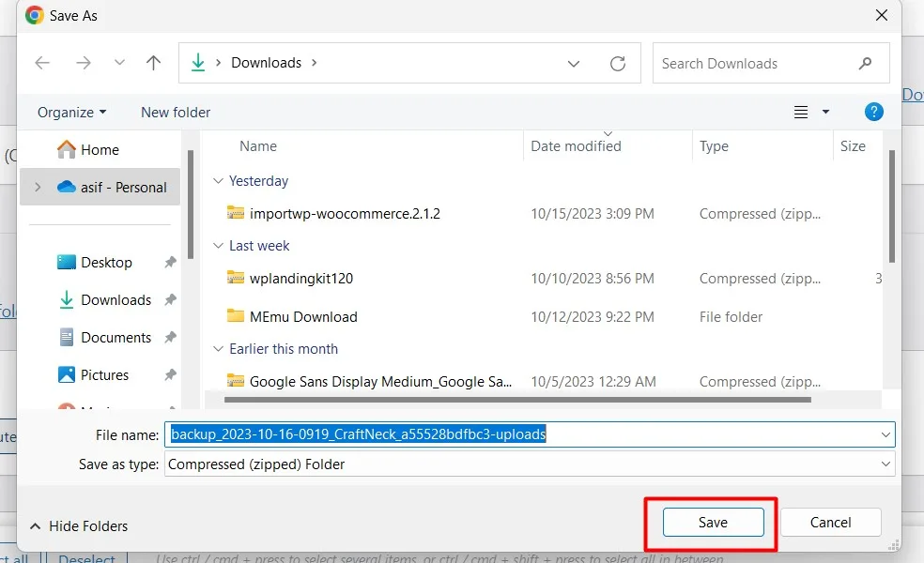Open Desktop in the navigation pane

[94, 262]
